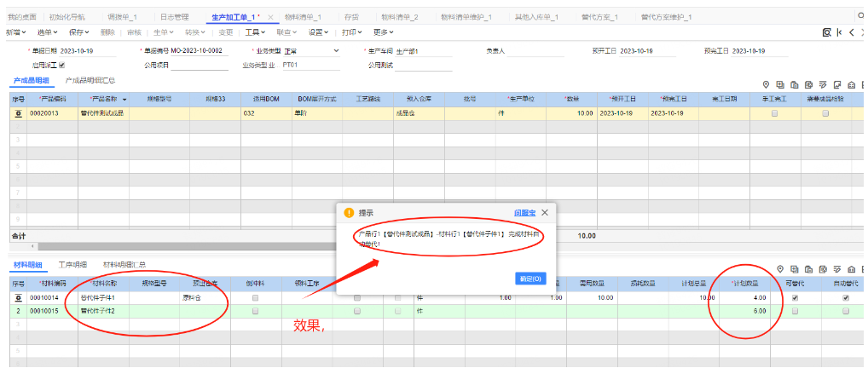Open the 工具 dropdown menu

(256, 32)
